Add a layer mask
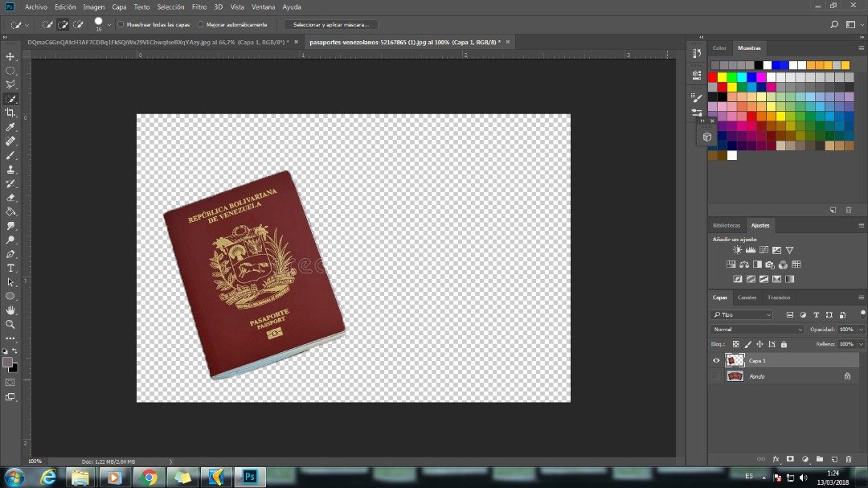The width and height of the screenshot is (868, 488). tap(790, 459)
